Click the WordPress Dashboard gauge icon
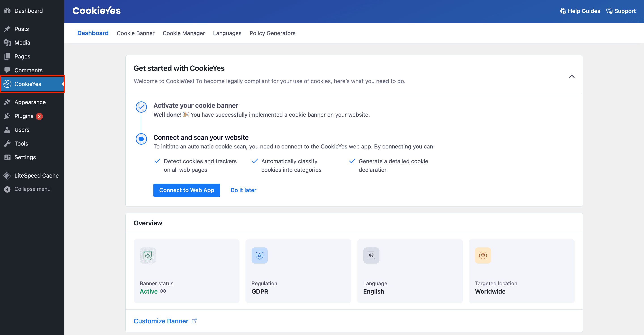This screenshot has height=335, width=644. coord(7,11)
